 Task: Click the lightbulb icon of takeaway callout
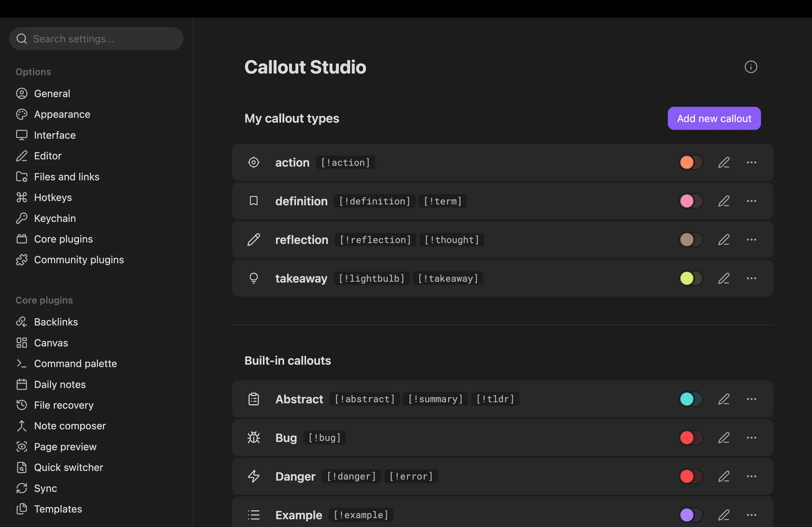[x=254, y=278]
